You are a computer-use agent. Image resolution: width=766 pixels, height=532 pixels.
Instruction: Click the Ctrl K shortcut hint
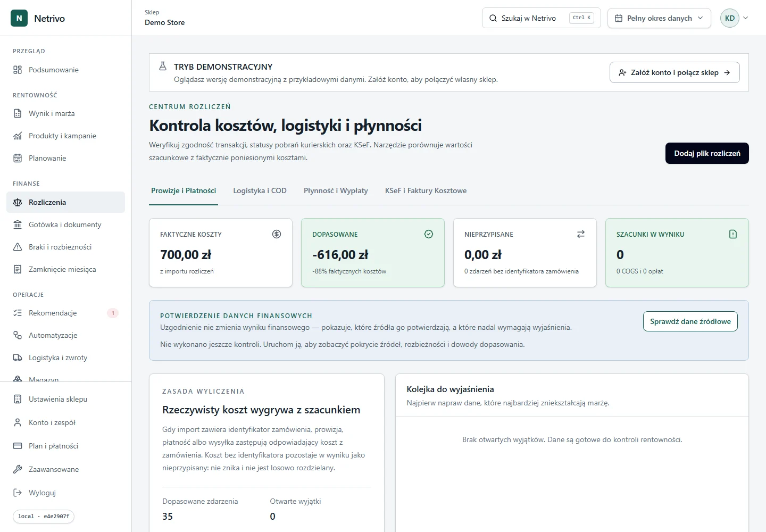(581, 18)
